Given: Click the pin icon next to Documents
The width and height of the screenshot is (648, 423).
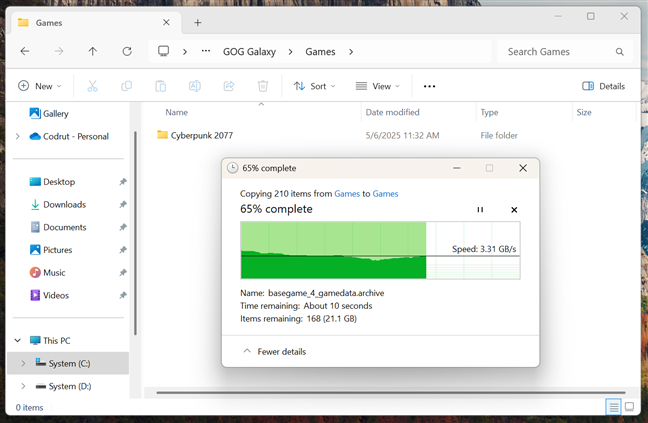Looking at the screenshot, I should click(x=123, y=227).
